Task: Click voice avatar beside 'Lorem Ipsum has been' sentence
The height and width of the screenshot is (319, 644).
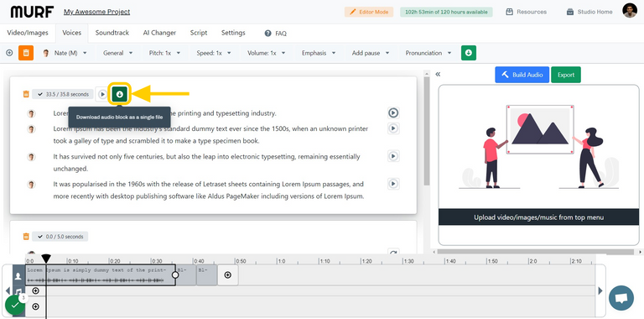Action: [x=31, y=129]
